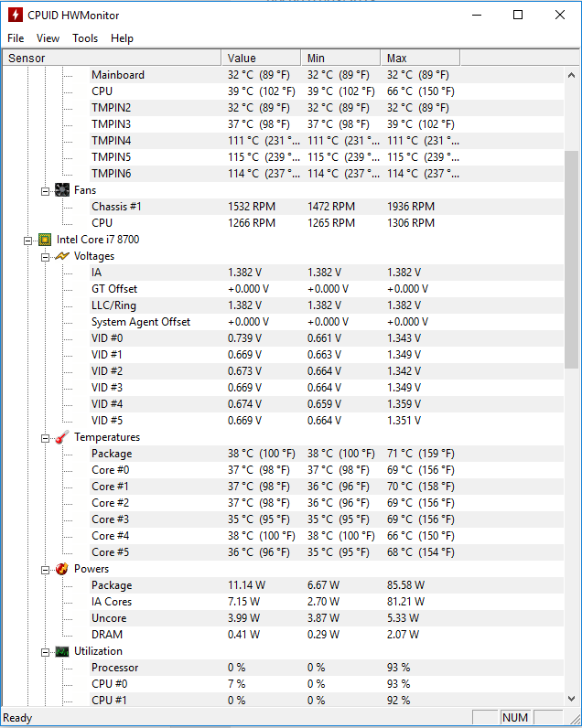Collapse the Fans tree node
The width and height of the screenshot is (582, 728).
pos(45,191)
